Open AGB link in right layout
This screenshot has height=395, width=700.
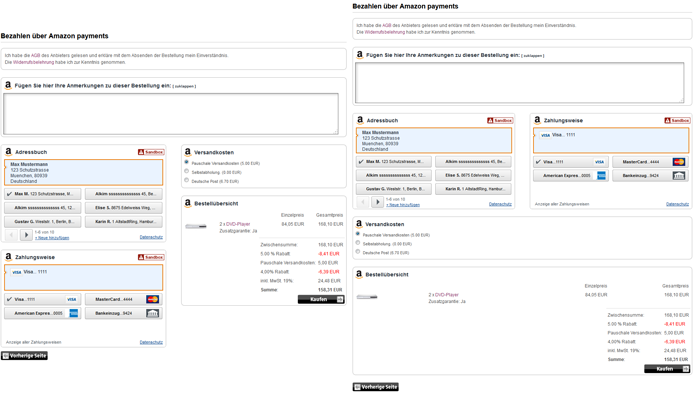coord(387,25)
